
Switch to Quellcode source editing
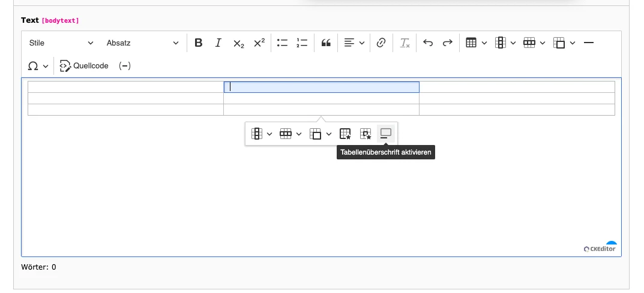point(84,66)
